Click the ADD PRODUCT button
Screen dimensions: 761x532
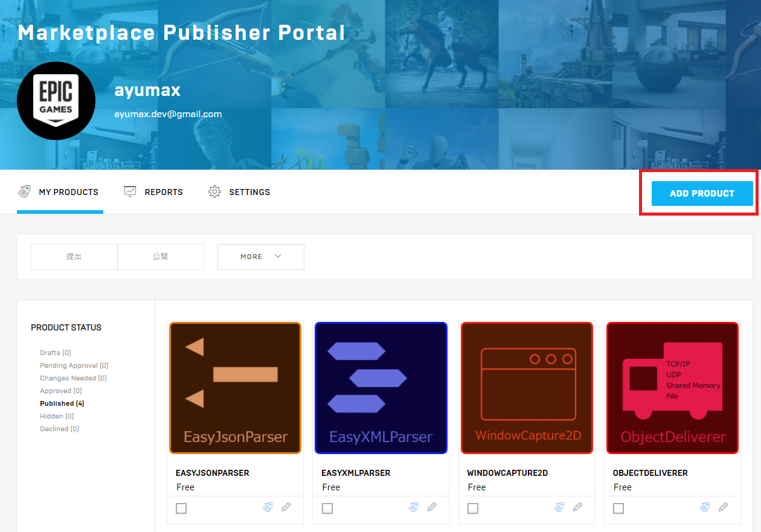pyautogui.click(x=702, y=193)
